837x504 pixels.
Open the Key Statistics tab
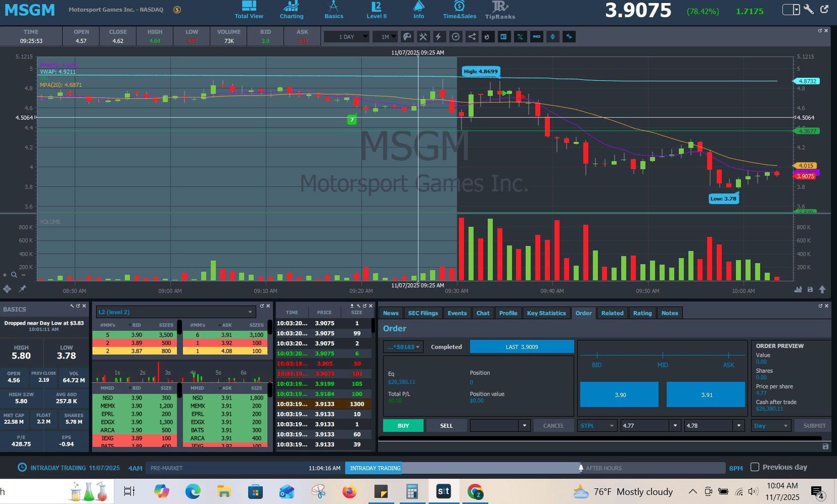point(546,313)
